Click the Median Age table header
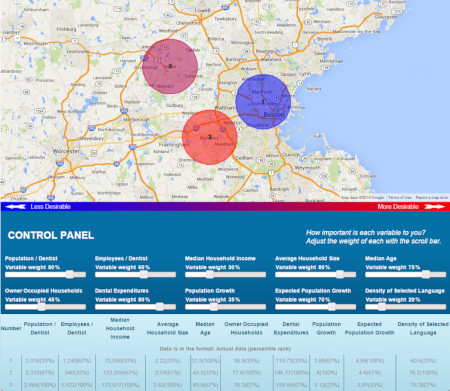This screenshot has width=450, height=391. coord(205,328)
